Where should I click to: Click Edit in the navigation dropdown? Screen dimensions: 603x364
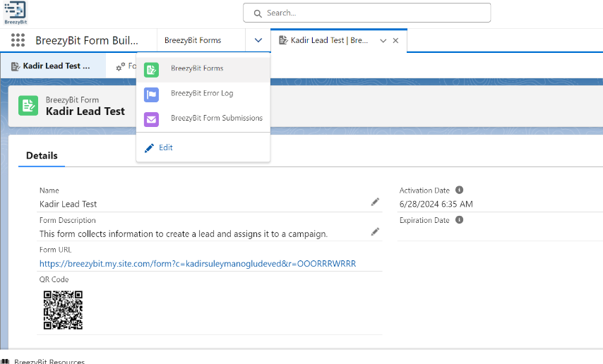coord(166,147)
